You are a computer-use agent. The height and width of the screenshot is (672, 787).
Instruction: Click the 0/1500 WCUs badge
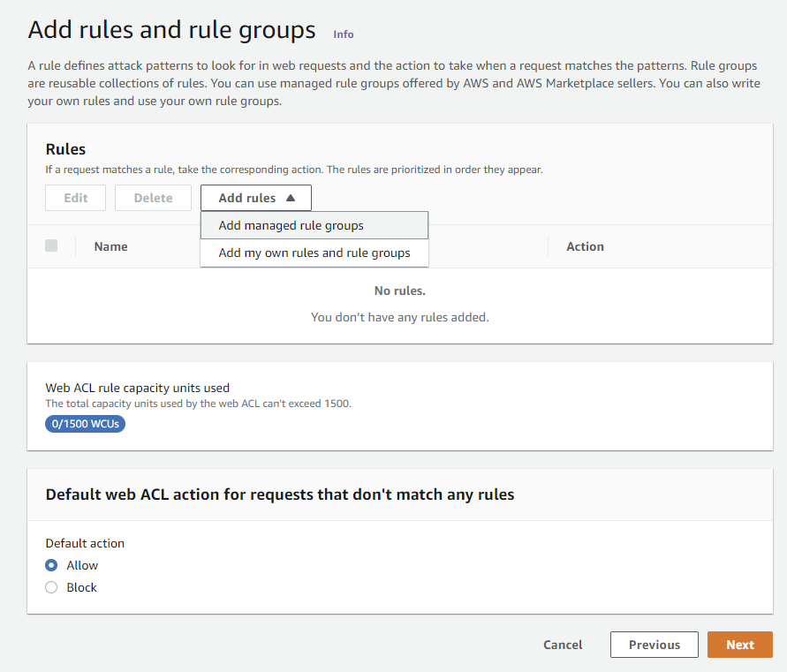coord(86,424)
